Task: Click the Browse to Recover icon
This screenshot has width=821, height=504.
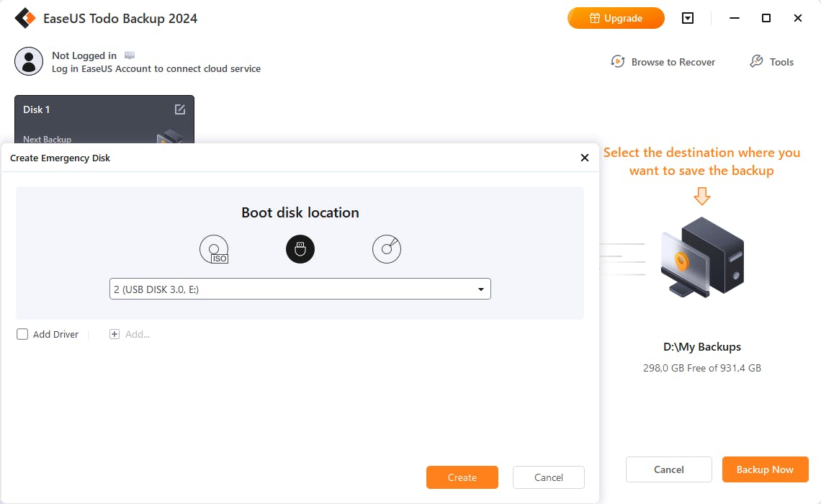Action: point(618,61)
